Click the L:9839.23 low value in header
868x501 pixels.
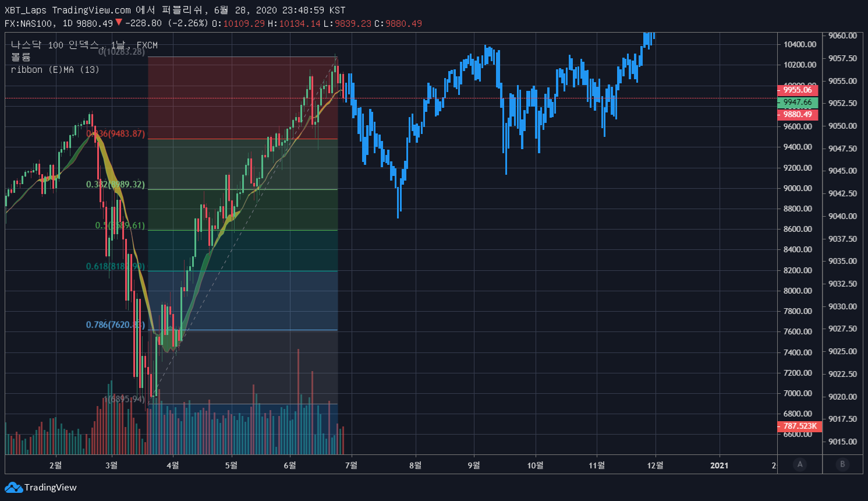pyautogui.click(x=348, y=23)
